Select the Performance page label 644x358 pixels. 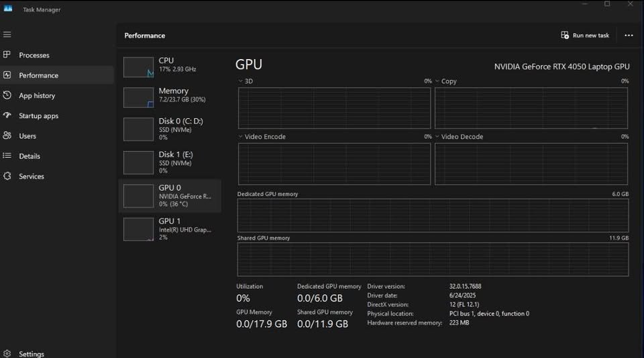click(x=39, y=75)
